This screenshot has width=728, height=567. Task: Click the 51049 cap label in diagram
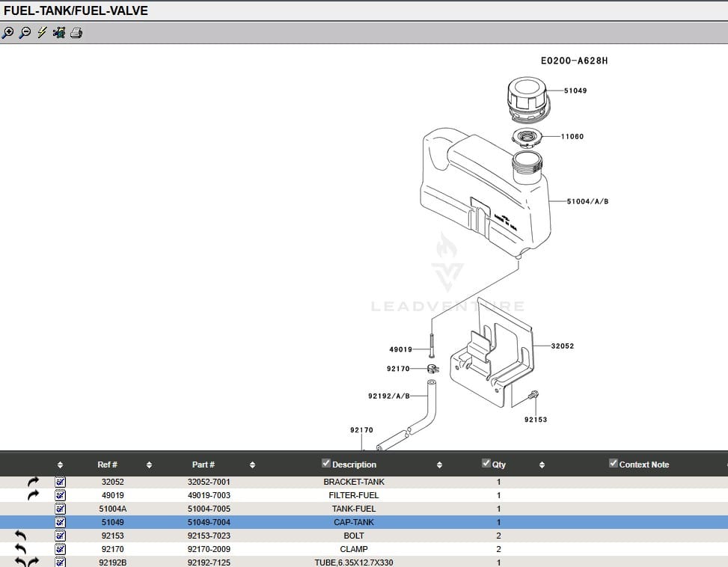pos(575,91)
